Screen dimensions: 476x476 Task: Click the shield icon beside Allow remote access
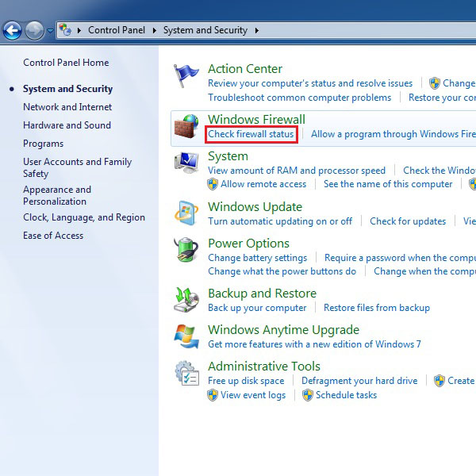click(x=213, y=184)
